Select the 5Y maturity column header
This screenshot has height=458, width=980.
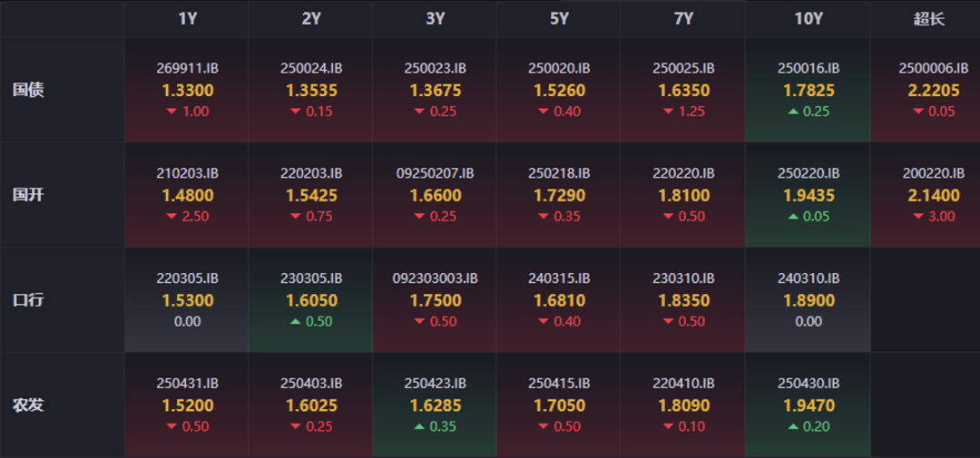point(559,19)
